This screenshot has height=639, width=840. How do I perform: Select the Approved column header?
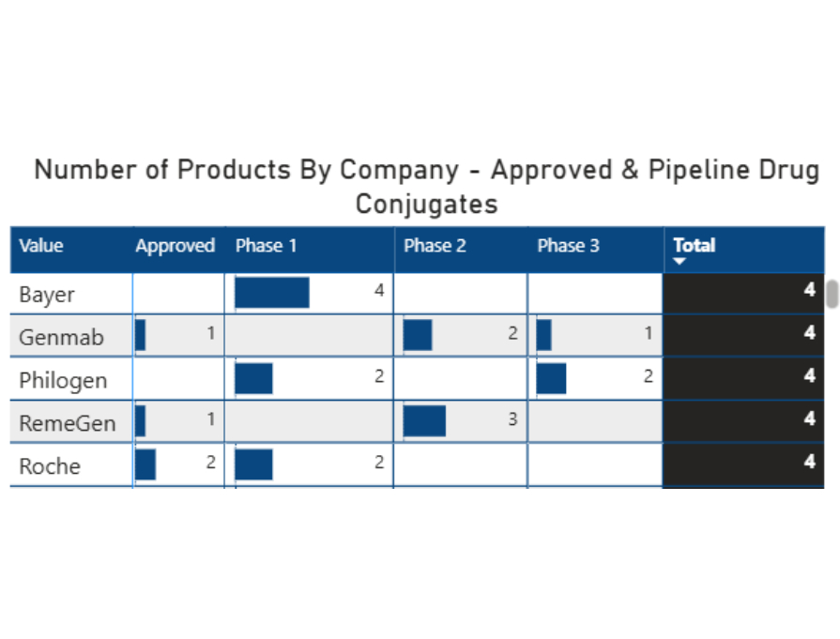(x=176, y=246)
